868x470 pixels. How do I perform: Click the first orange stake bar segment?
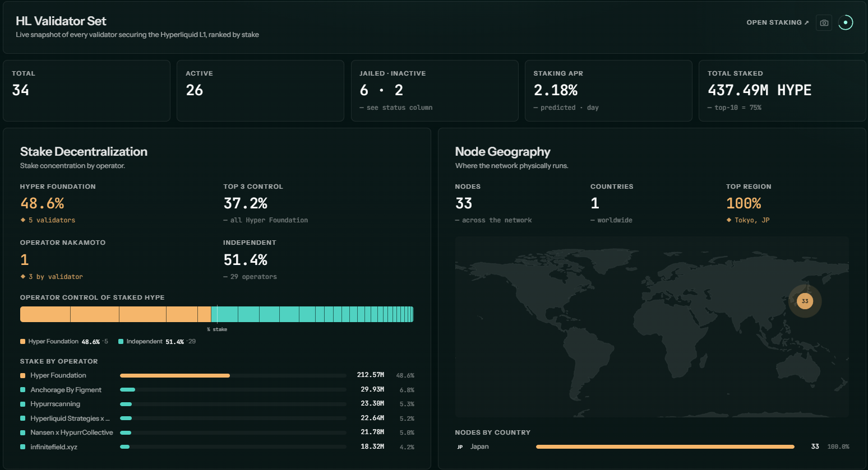tap(45, 314)
